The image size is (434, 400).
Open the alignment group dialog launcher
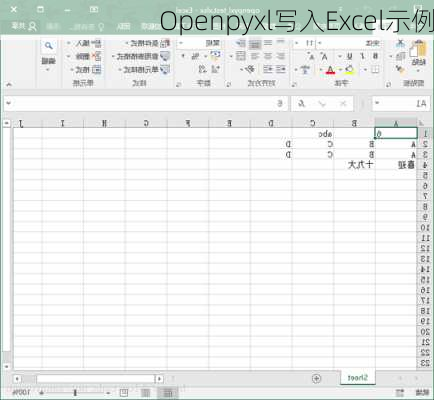[x=228, y=85]
